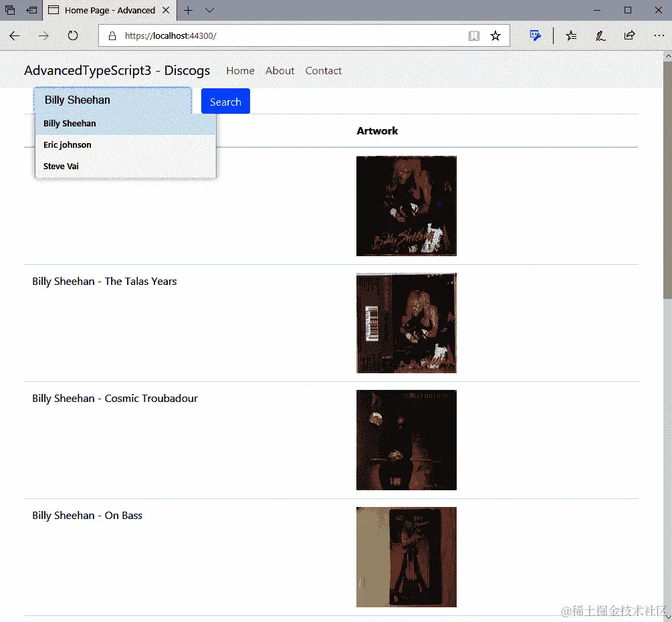This screenshot has height=622, width=672.
Task: Open the Add notes pen icon
Action: point(600,35)
